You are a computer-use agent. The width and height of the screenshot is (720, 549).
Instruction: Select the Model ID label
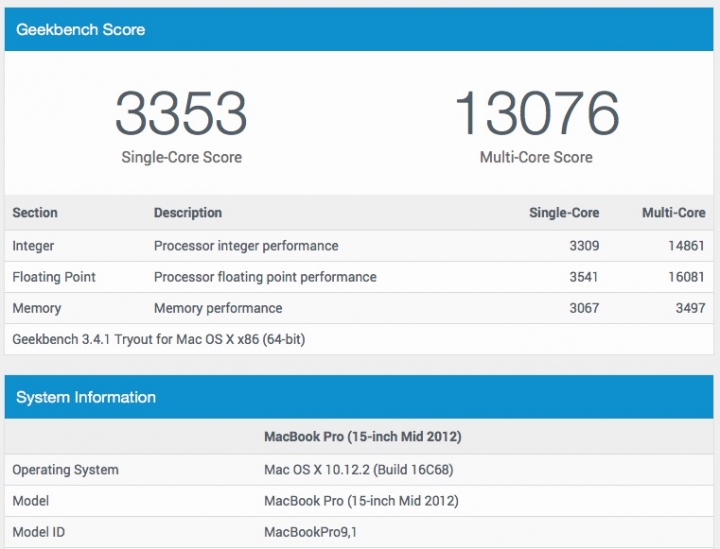(x=39, y=532)
